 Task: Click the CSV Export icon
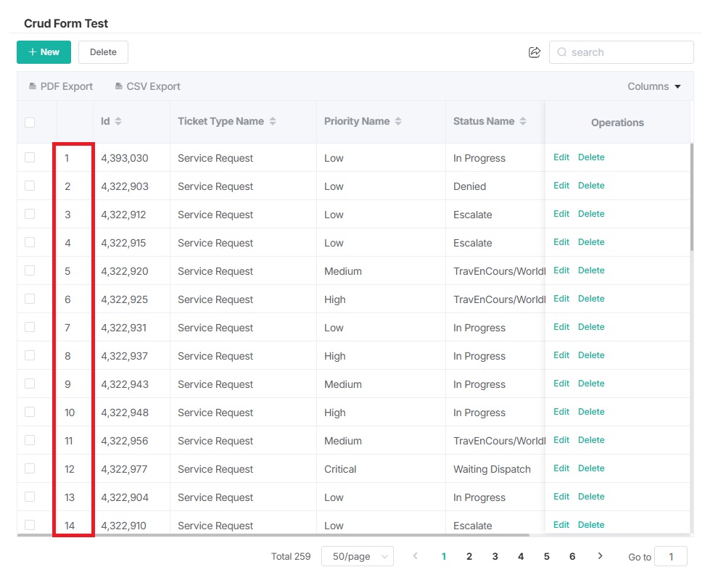tap(119, 86)
